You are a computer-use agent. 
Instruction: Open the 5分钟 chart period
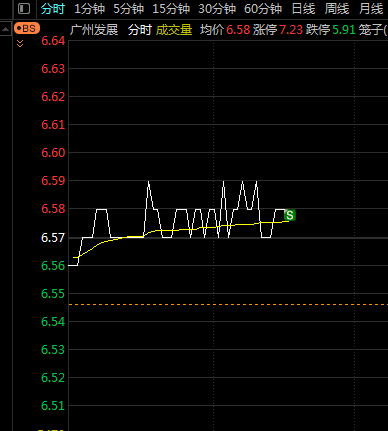(x=129, y=9)
